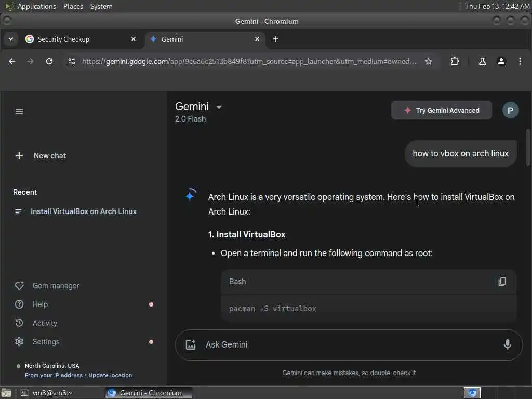Viewport: 532px width, 399px height.
Task: Click the From your IP address link
Action: coord(54,375)
